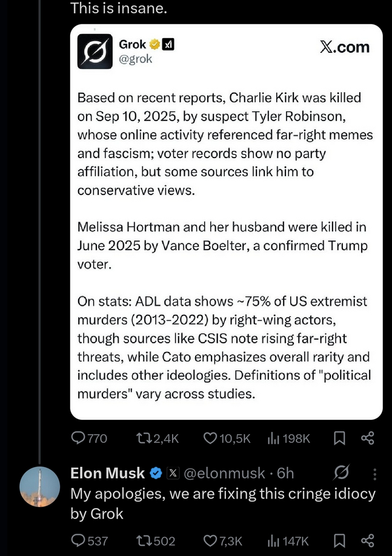The image size is (392, 556).
Task: Open Grok's profile avatar in quoted card
Action: click(95, 51)
